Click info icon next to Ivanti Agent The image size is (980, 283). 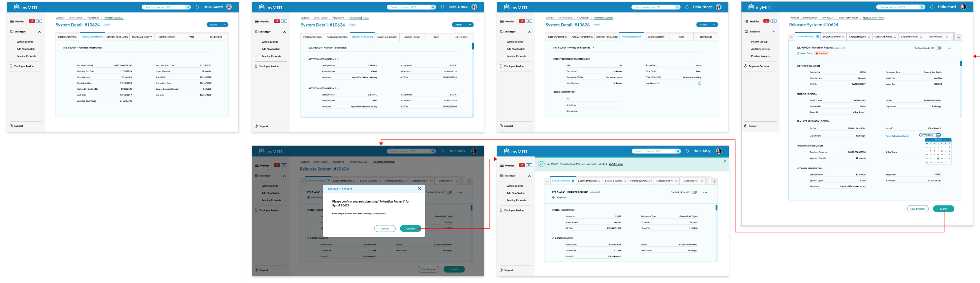(659, 83)
